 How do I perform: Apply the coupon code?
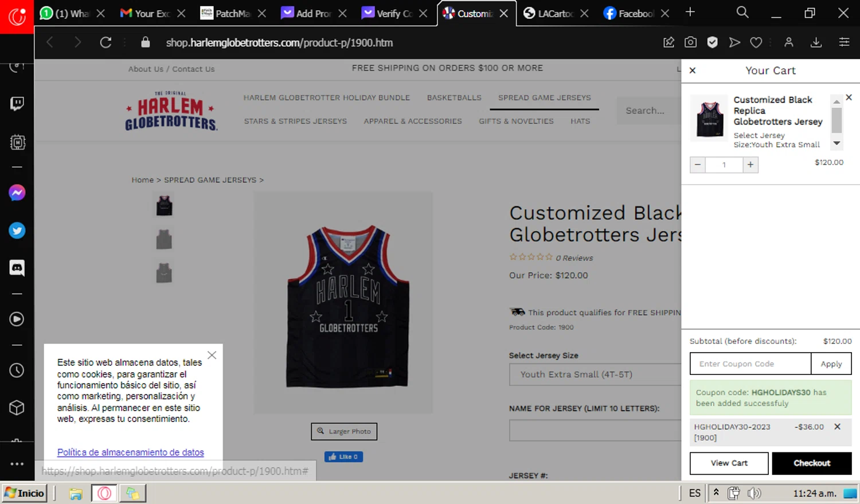point(831,364)
